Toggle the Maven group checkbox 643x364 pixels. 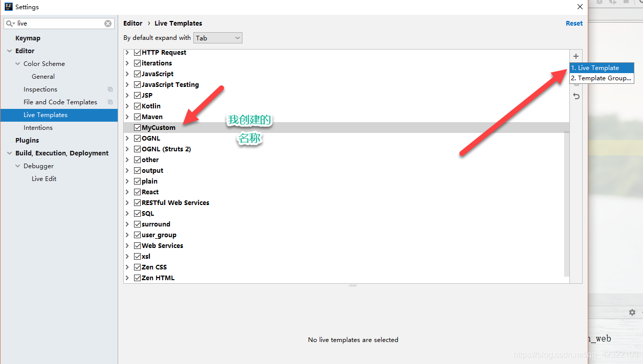(137, 117)
